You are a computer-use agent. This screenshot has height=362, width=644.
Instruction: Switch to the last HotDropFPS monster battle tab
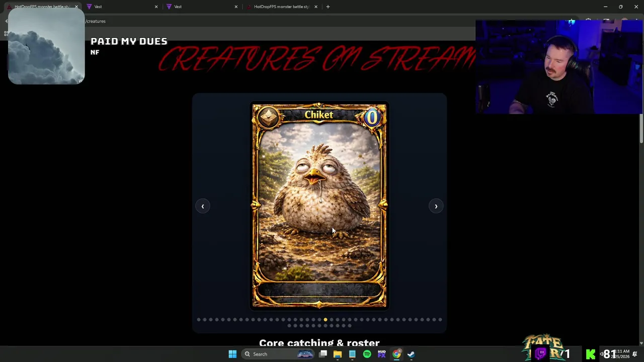[x=281, y=7]
